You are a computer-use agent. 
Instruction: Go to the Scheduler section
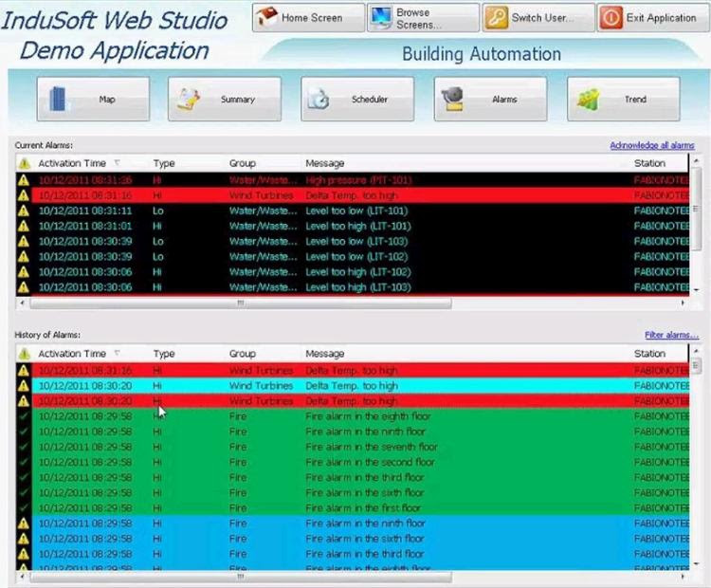tap(357, 99)
